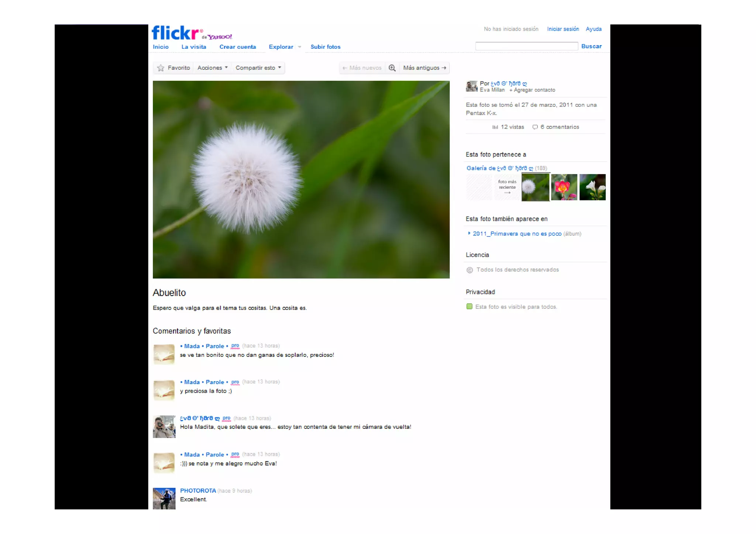
Task: Open the white flower thumbnail
Action: tap(592, 187)
